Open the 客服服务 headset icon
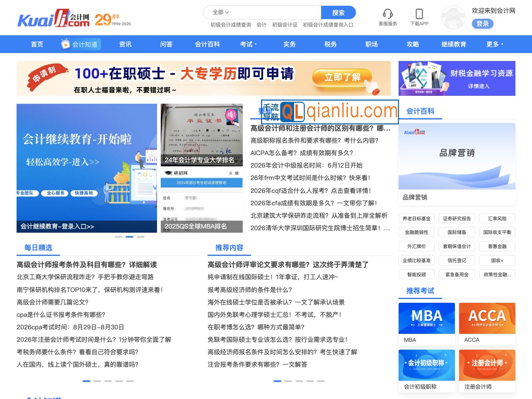The image size is (532, 399). [x=387, y=14]
